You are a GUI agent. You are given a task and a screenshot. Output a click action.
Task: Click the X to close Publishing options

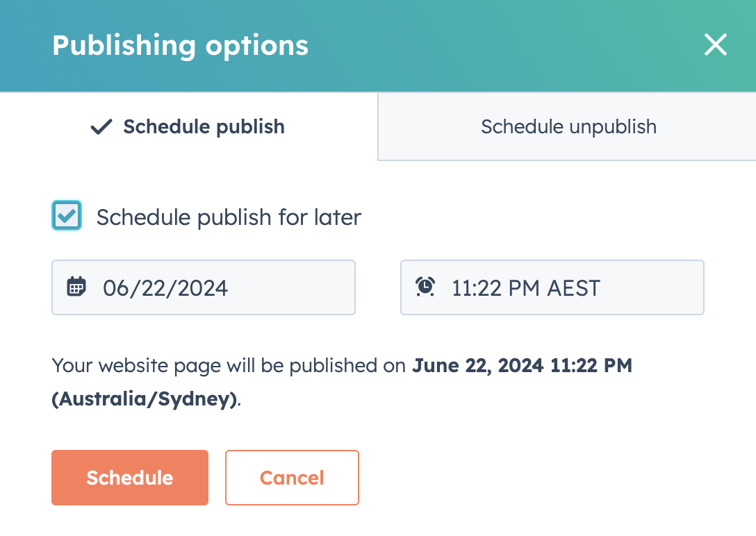tap(715, 44)
